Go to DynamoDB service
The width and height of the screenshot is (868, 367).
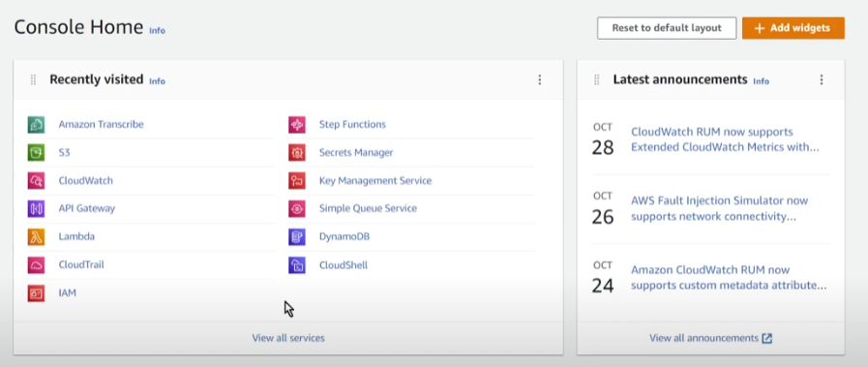point(344,237)
